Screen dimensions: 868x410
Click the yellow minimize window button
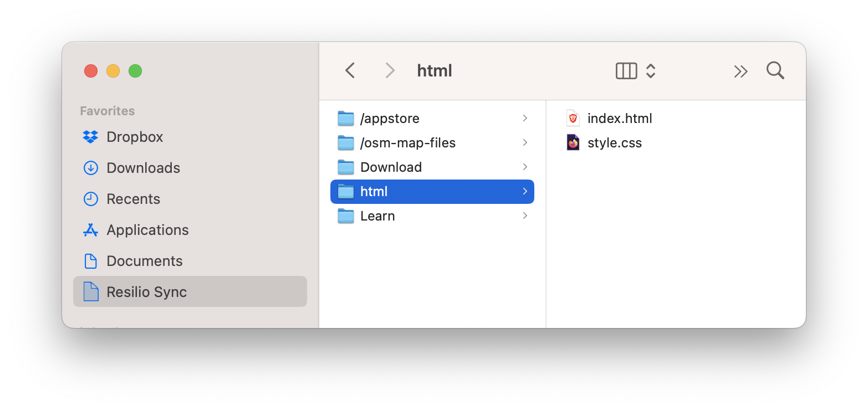tap(113, 71)
